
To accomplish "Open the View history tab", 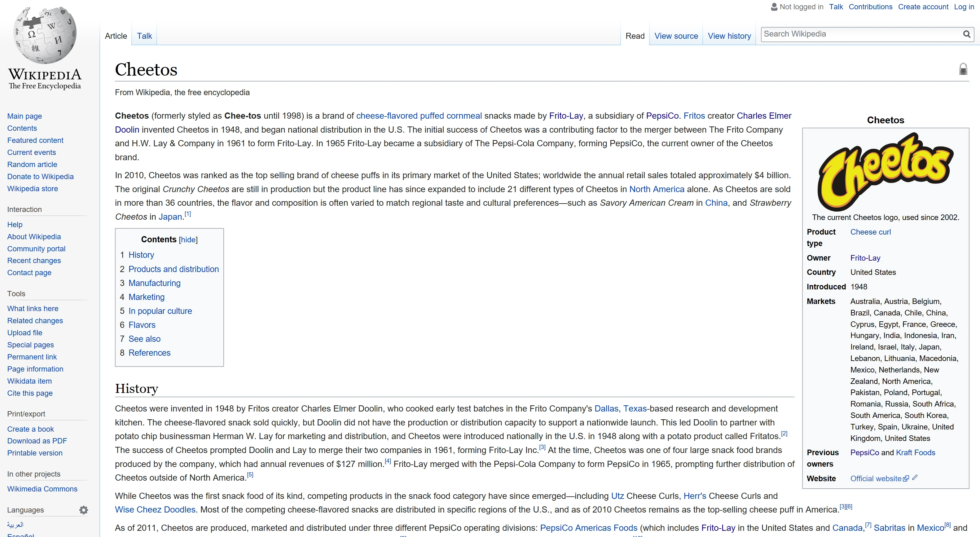I will pyautogui.click(x=729, y=36).
